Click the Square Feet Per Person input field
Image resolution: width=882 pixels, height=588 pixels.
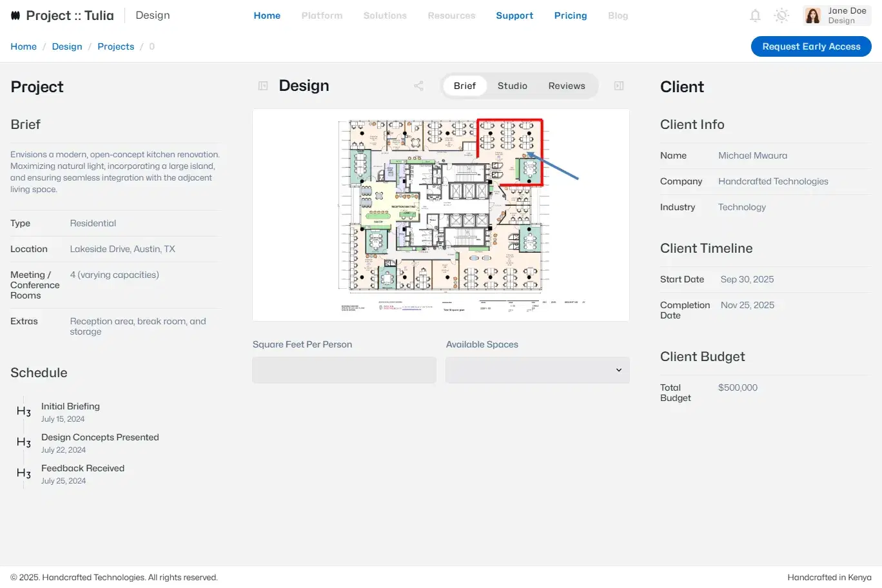pos(344,369)
